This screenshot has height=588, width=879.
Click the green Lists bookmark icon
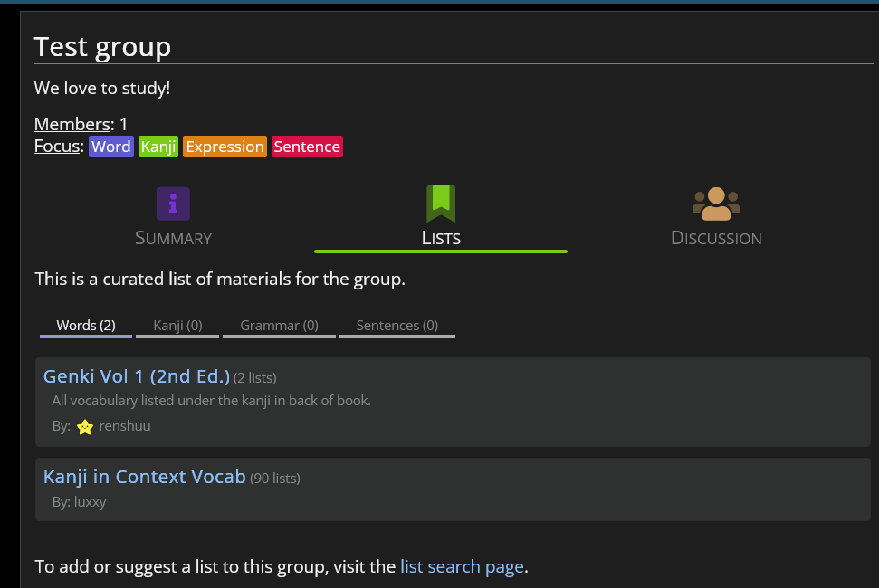pyautogui.click(x=441, y=204)
